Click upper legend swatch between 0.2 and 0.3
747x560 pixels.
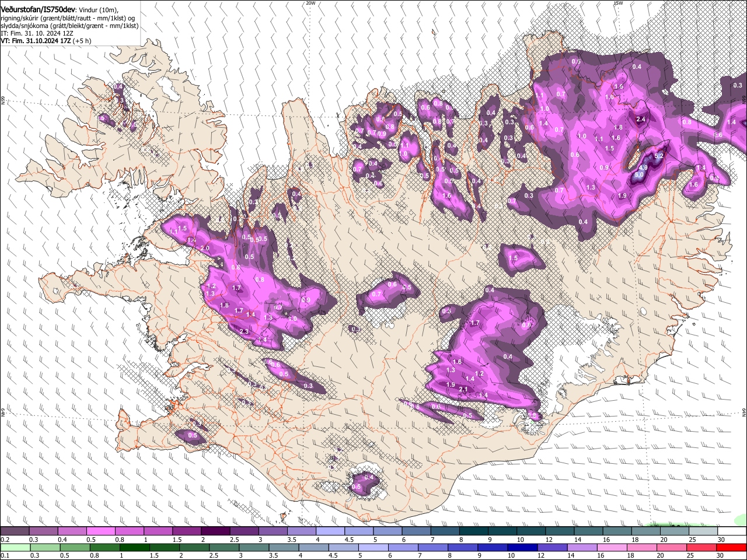(15, 531)
